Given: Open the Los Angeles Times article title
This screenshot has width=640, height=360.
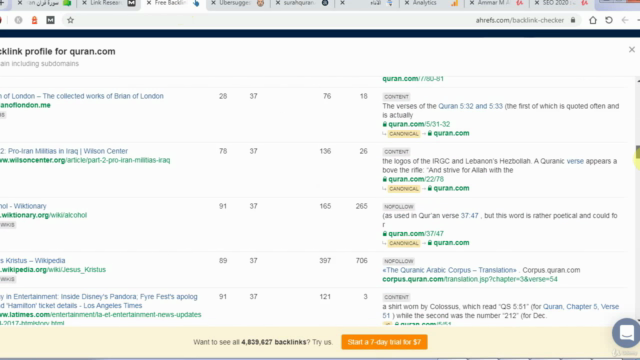Looking at the screenshot, I should click(99, 301).
